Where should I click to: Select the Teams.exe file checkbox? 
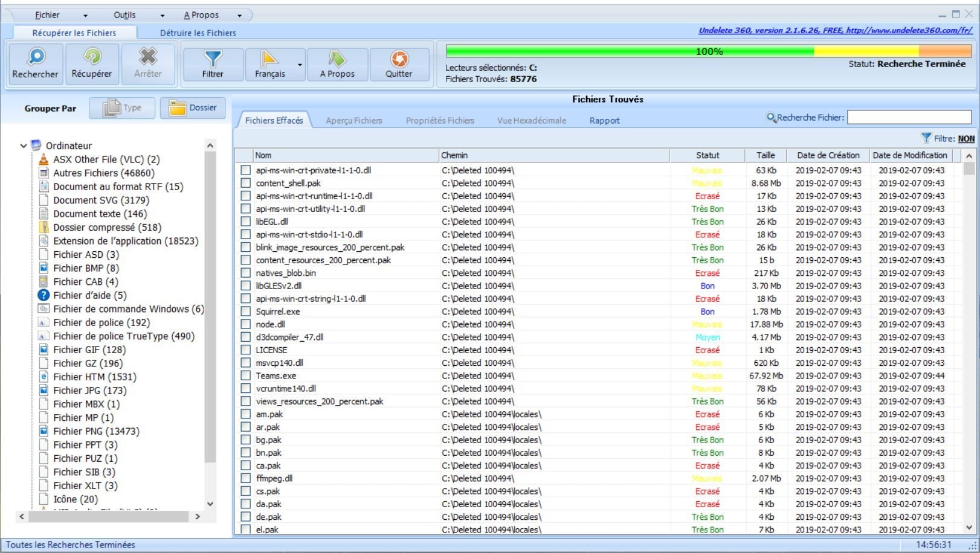245,376
